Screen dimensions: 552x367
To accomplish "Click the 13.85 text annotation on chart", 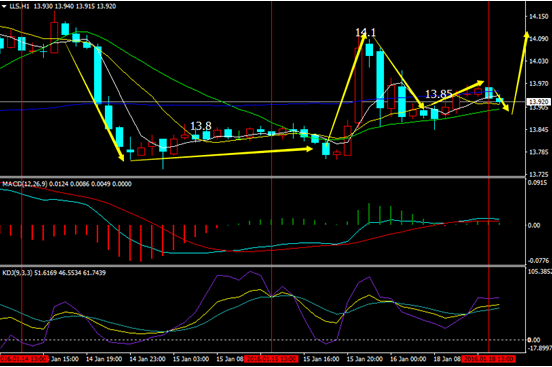I will 439,94.
